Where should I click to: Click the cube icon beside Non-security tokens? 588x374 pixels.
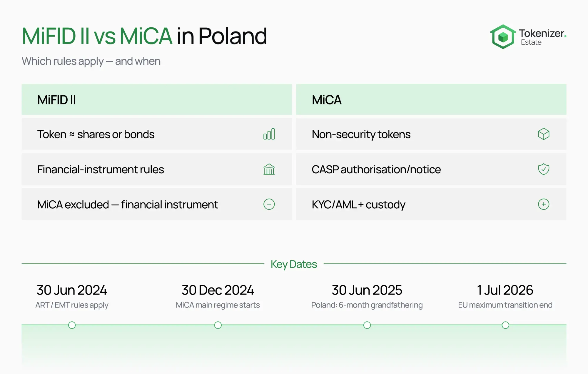coord(544,134)
